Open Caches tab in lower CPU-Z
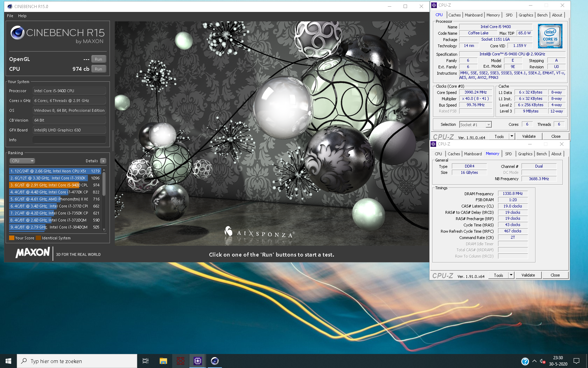588x368 pixels. click(454, 154)
